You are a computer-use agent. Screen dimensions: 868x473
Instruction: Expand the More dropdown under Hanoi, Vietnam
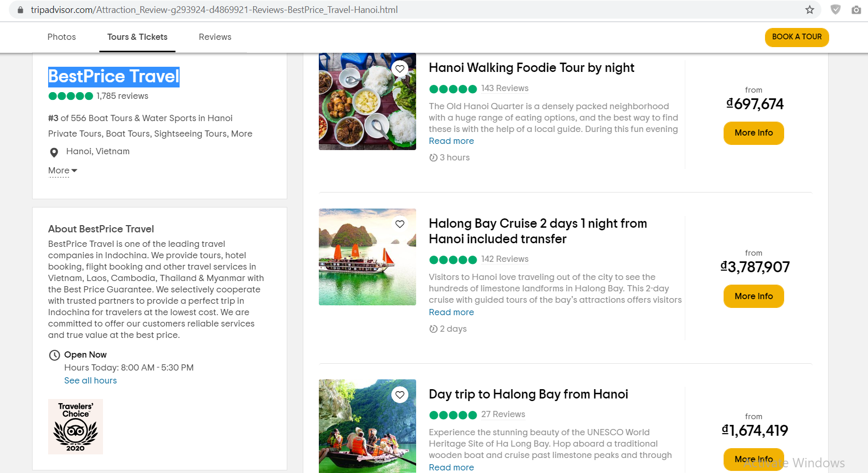click(x=62, y=170)
